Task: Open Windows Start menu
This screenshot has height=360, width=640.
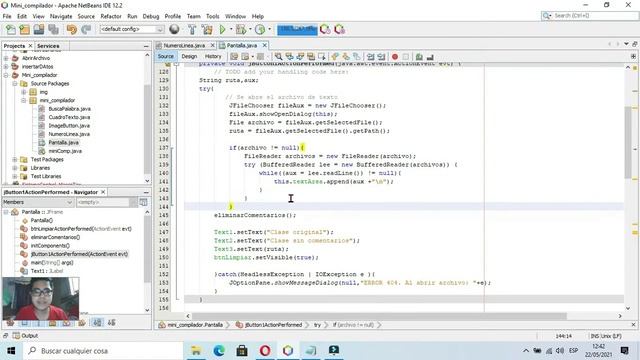Action: tap(11, 351)
